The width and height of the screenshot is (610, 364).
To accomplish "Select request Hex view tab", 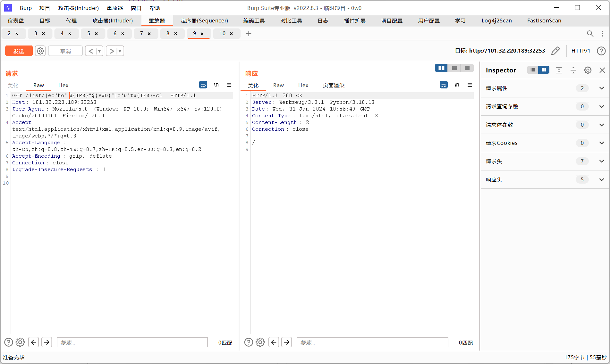I will [x=63, y=85].
